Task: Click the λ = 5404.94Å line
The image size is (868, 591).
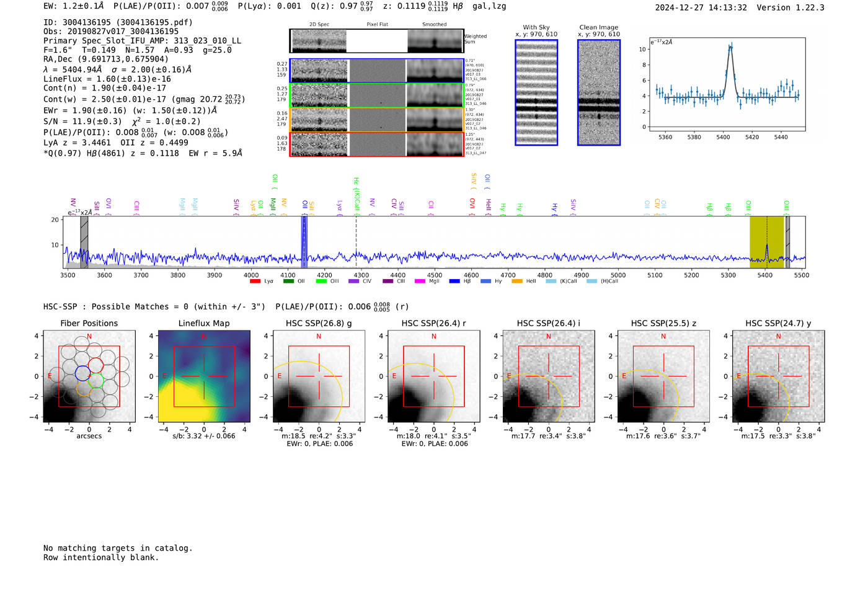Action: [x=117, y=69]
